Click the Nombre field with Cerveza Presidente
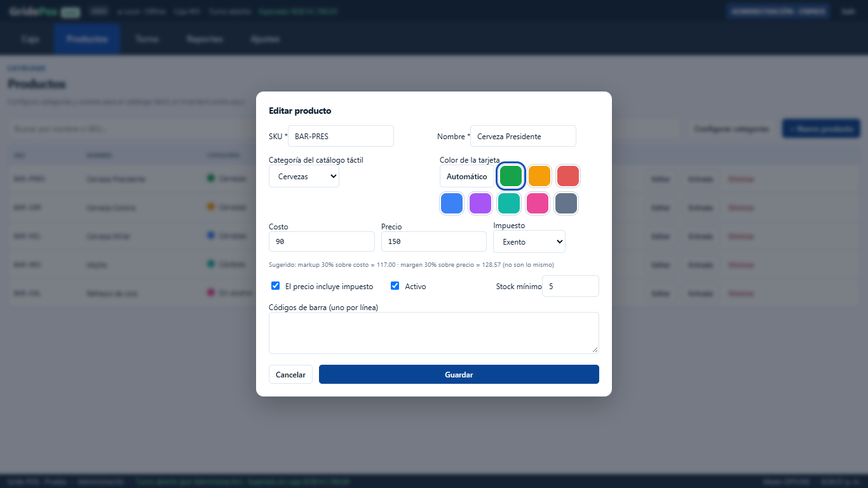The width and height of the screenshot is (868, 488). coord(523,136)
